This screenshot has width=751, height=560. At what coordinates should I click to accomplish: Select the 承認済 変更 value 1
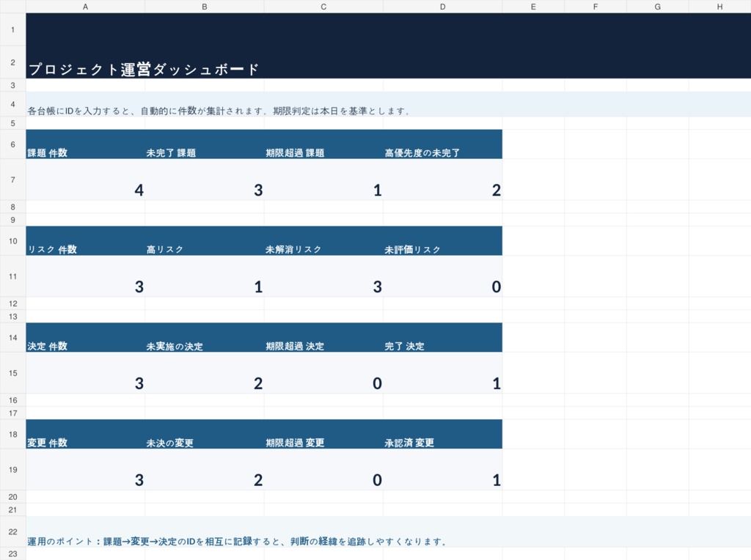click(x=442, y=470)
